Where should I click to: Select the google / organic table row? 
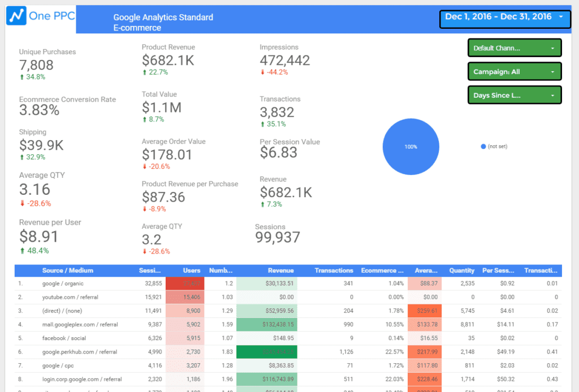click(x=62, y=284)
